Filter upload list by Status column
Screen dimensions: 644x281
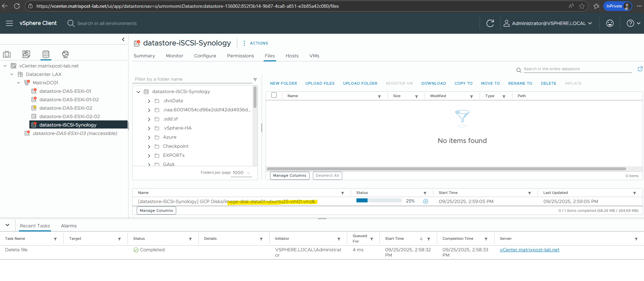click(x=425, y=193)
